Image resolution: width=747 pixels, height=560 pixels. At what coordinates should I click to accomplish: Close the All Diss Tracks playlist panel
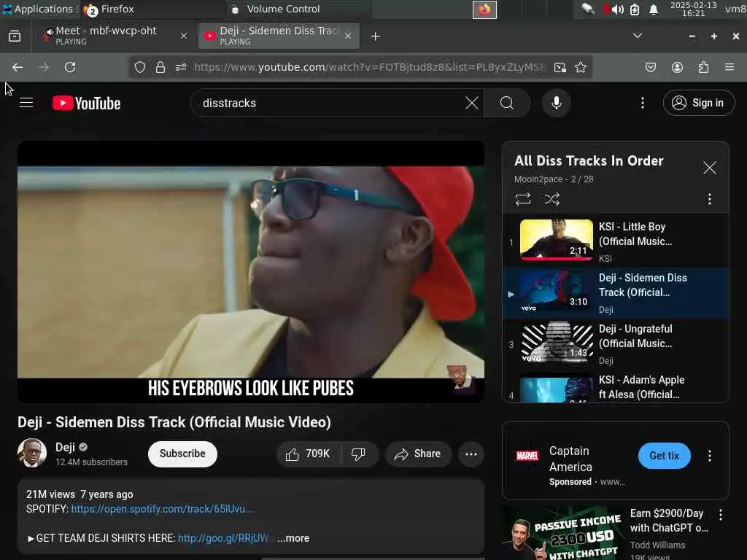pyautogui.click(x=709, y=168)
